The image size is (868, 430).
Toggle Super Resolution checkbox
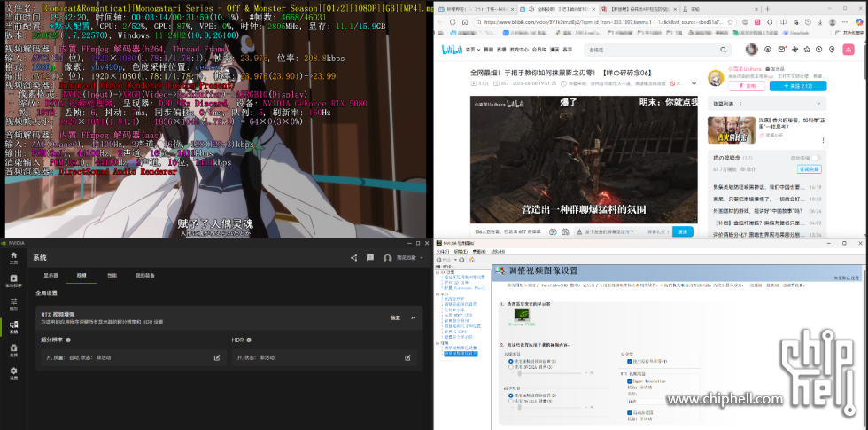(x=630, y=381)
